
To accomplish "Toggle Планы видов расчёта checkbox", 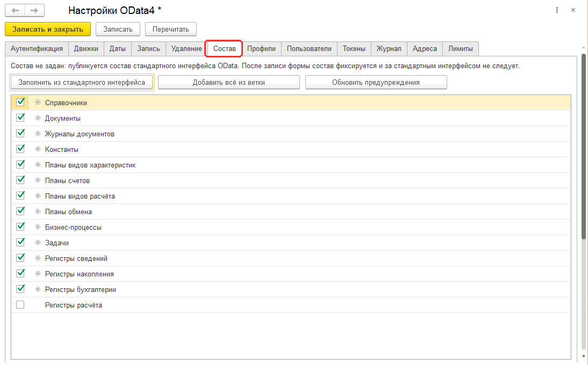I will coord(20,195).
